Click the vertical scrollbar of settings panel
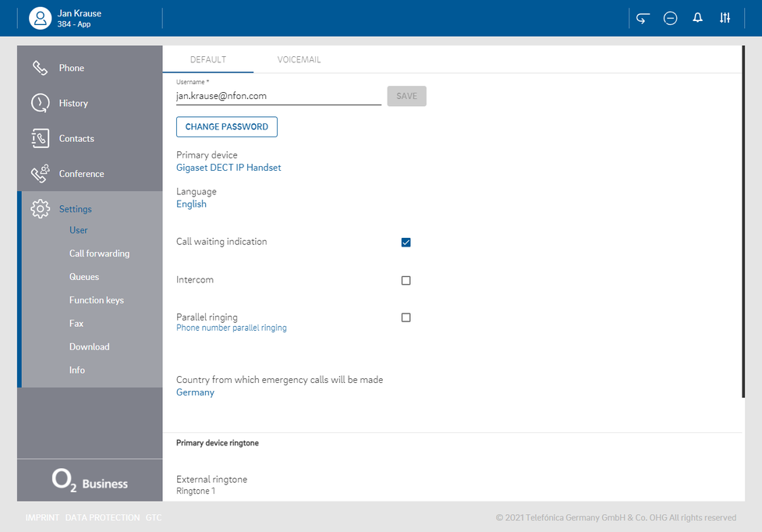The height and width of the screenshot is (532, 762). [x=743, y=222]
